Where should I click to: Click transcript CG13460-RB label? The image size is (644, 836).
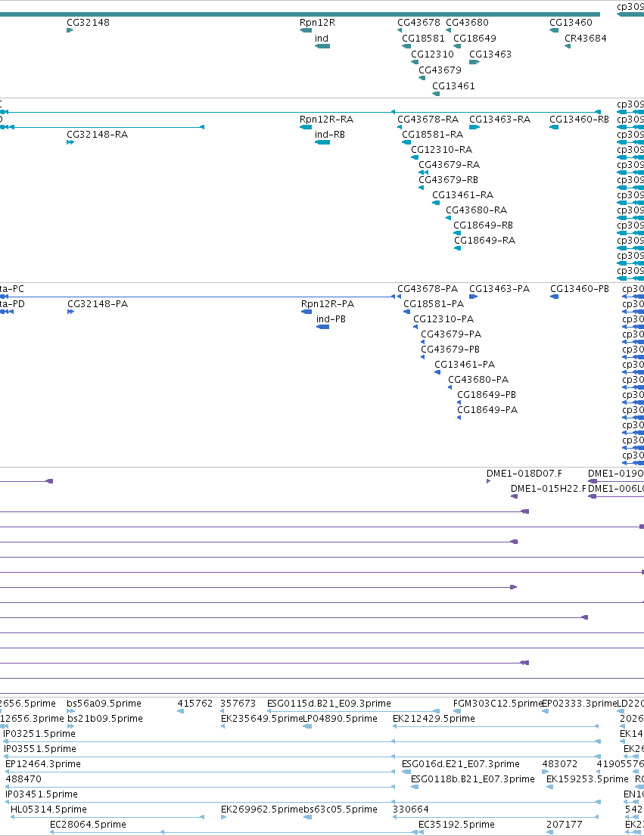tap(579, 120)
